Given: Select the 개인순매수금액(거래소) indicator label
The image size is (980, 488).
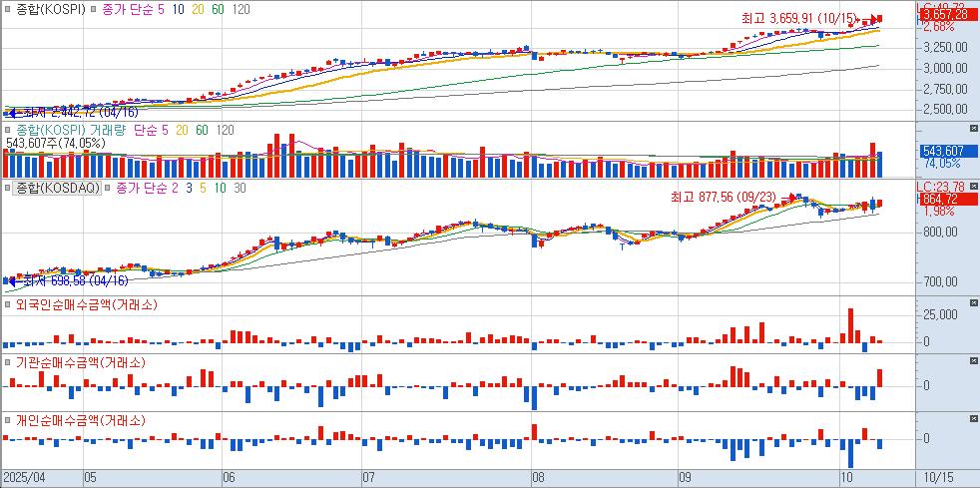Looking at the screenshot, I should click(80, 420).
